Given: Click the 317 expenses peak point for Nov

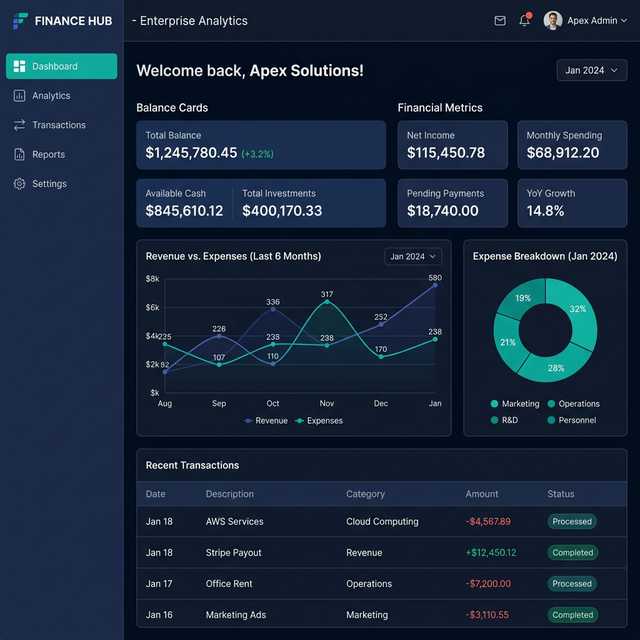Looking at the screenshot, I should pyautogui.click(x=327, y=302).
